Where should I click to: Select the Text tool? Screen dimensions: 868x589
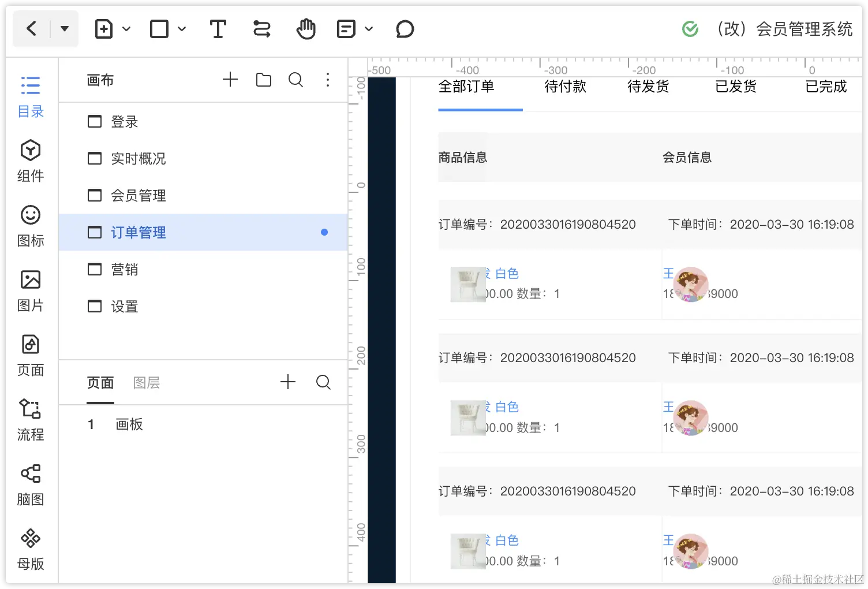[218, 29]
